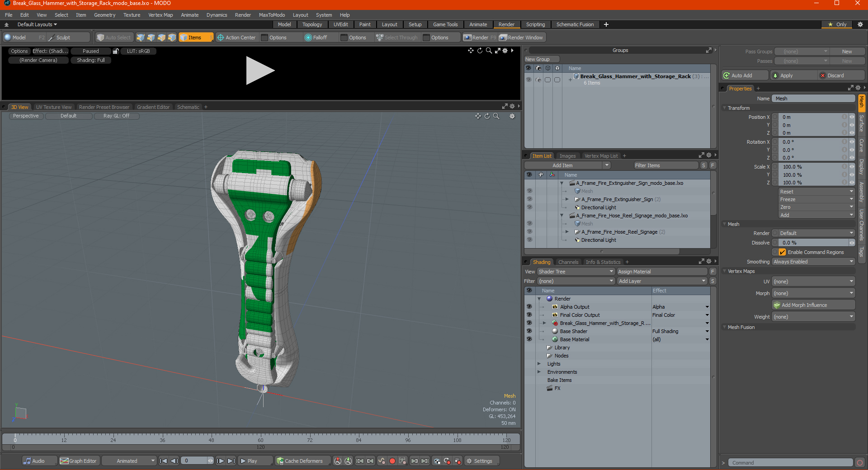Unlock the preview render lock icon
Viewport: 868px width, 470px height.
tap(116, 51)
